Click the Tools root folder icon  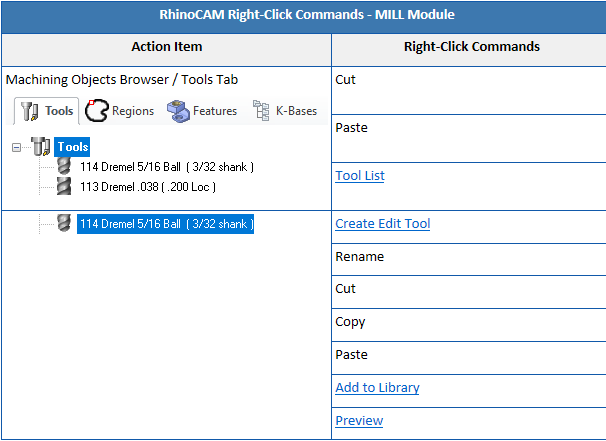tap(42, 147)
